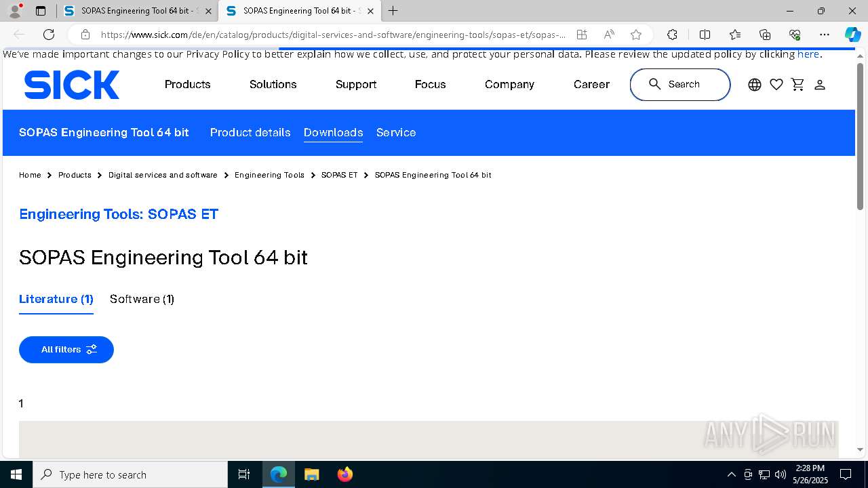Image resolution: width=868 pixels, height=488 pixels.
Task: Open collections icon in toolbar
Action: coord(765,35)
